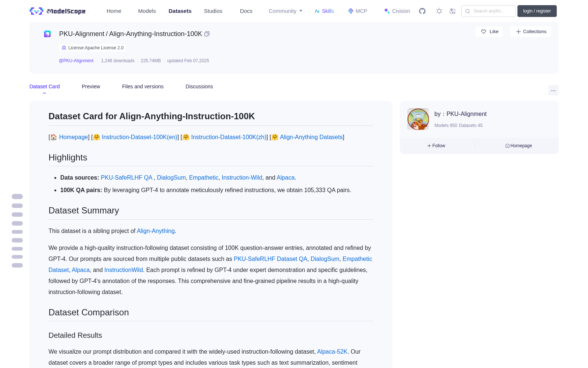Screen dimensions: 588x368
Task: Click the heart Like button
Action: point(490,32)
